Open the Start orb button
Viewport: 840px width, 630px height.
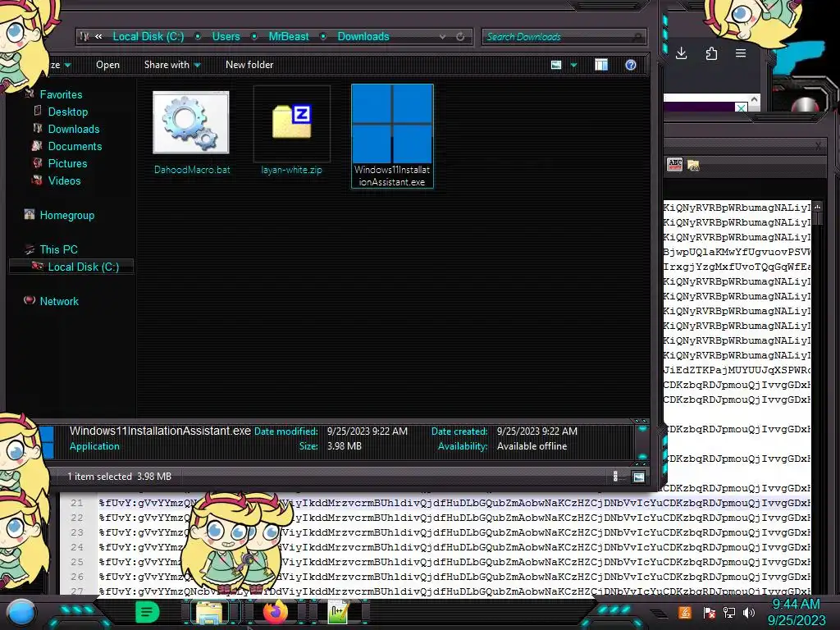[x=21, y=612]
